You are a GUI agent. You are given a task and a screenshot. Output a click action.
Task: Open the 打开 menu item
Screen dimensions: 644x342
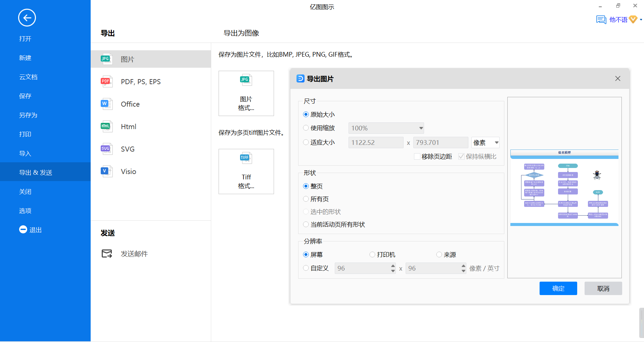click(25, 39)
